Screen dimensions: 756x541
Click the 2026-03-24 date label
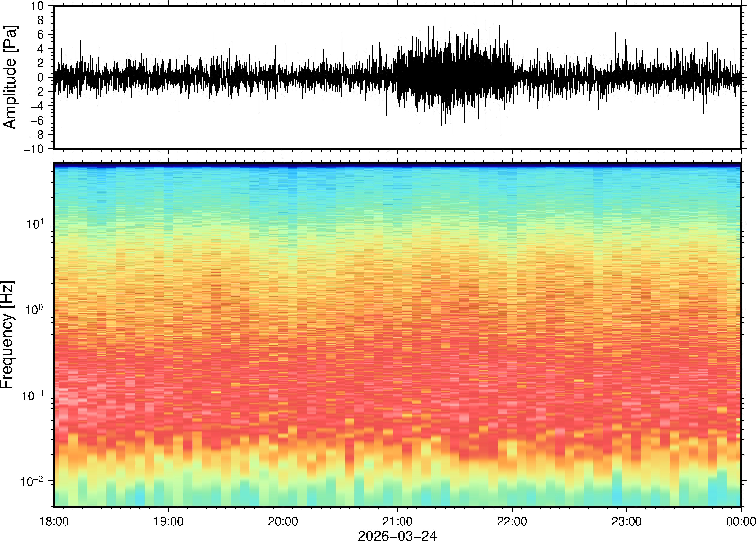click(397, 535)
